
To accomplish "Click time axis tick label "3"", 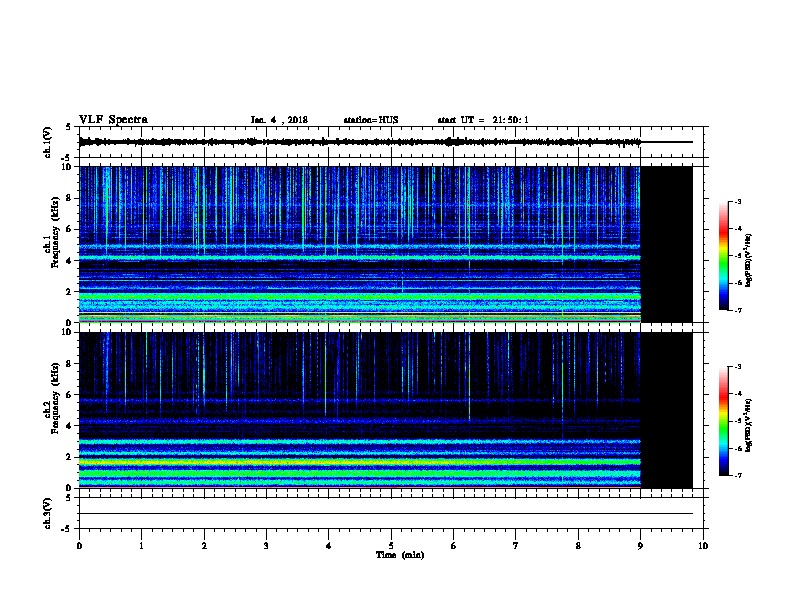I will click(266, 545).
